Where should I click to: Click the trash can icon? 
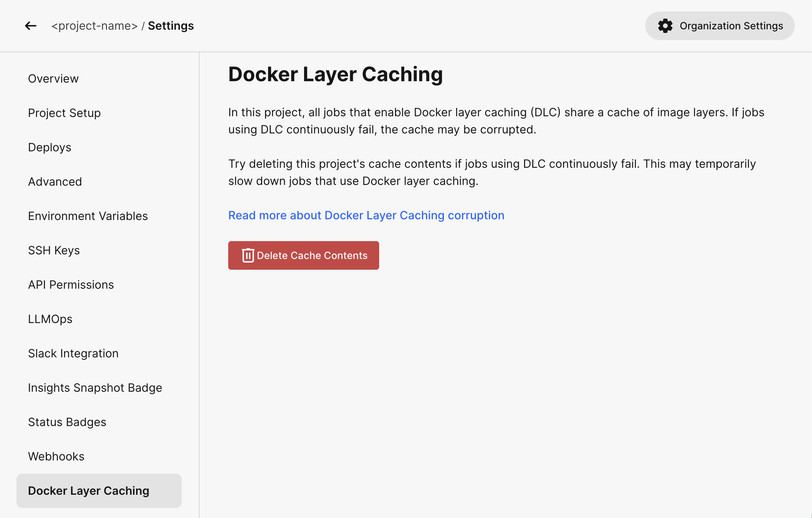point(248,255)
